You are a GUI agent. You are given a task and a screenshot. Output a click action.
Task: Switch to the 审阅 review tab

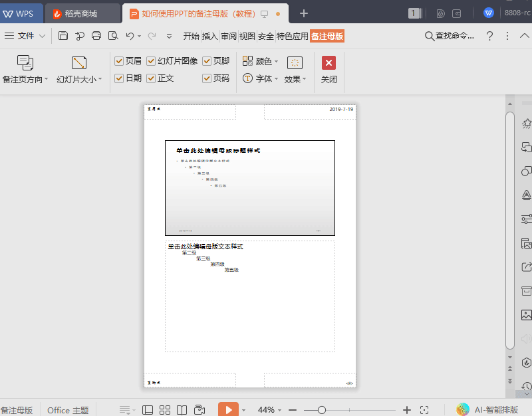coord(228,36)
